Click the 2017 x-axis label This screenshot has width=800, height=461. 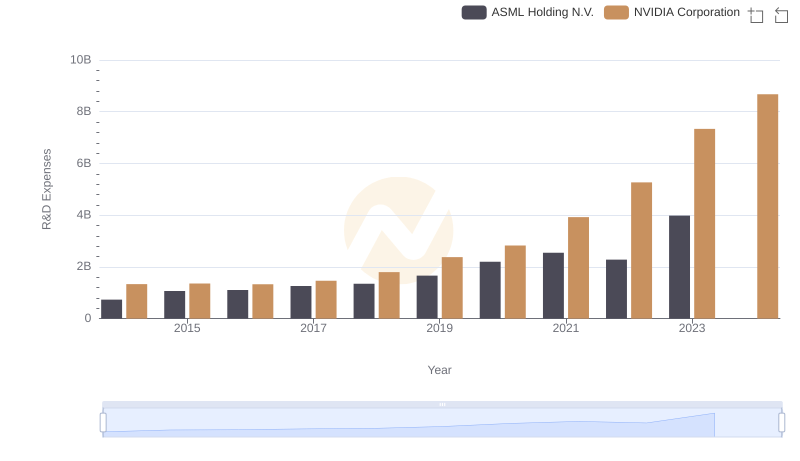[313, 328]
